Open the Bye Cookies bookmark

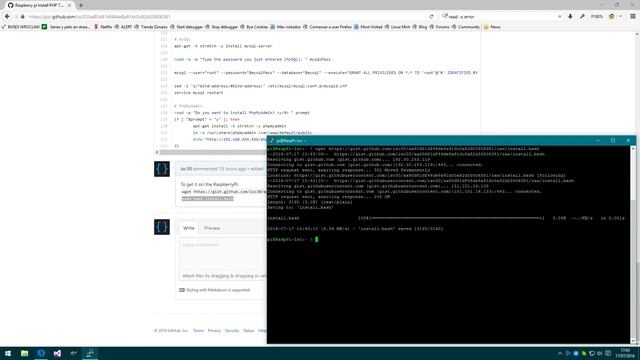point(254,27)
